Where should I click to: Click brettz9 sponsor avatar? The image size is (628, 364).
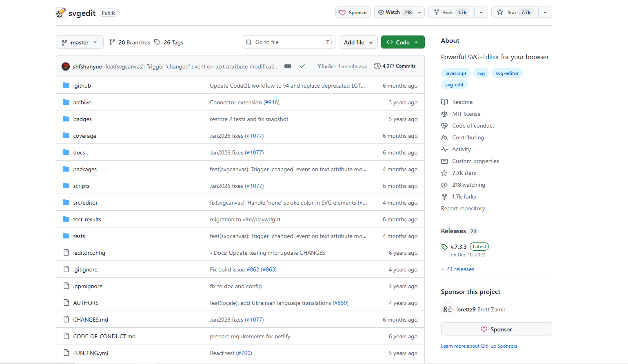(x=448, y=309)
